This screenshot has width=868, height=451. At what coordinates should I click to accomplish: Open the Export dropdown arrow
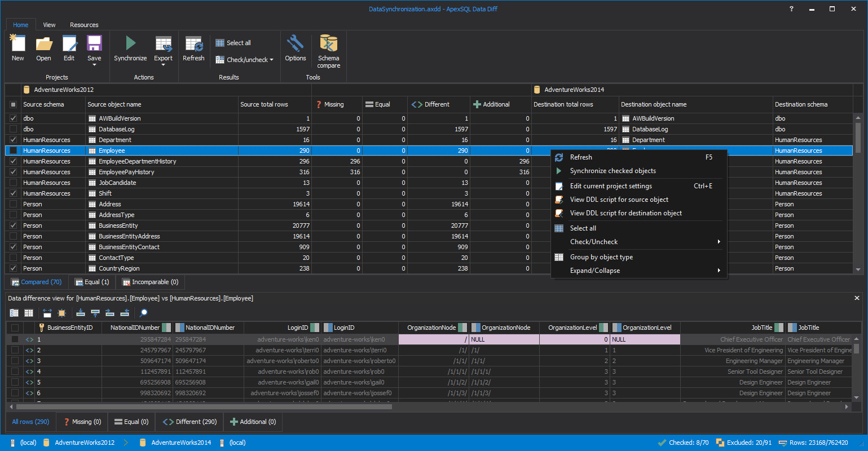coord(163,65)
